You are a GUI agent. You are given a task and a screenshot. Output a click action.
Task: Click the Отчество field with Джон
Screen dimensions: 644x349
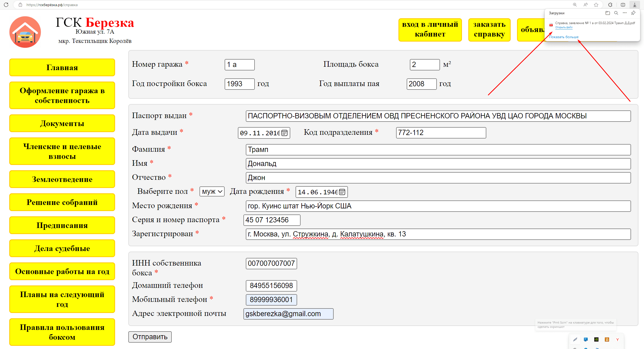pyautogui.click(x=438, y=178)
